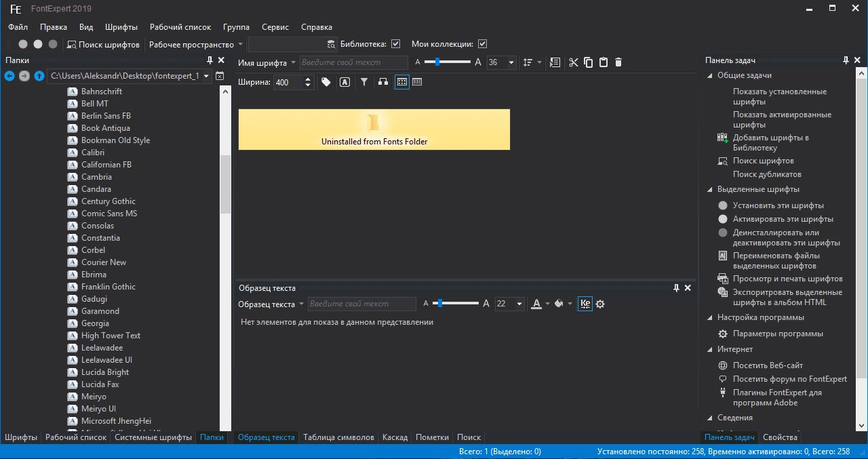Click the sample text input field
The width and height of the screenshot is (868, 459).
[362, 304]
